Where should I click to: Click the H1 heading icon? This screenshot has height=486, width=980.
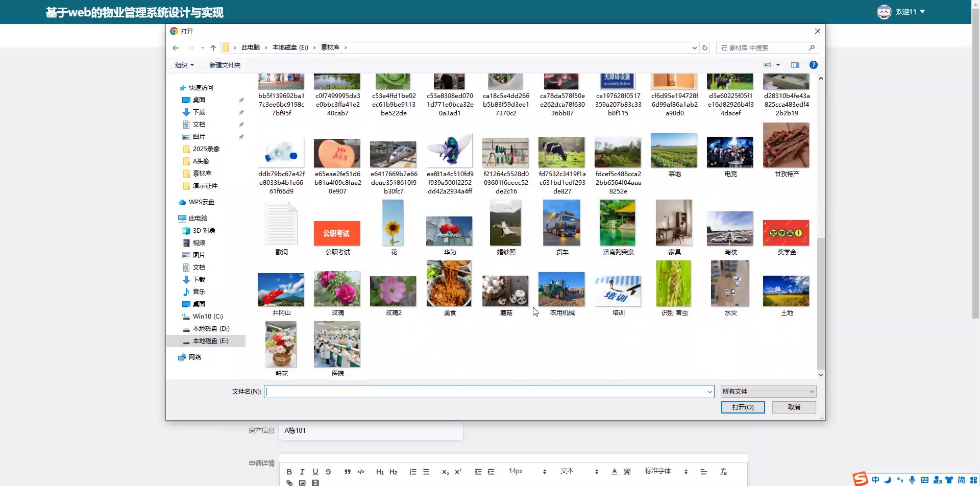pyautogui.click(x=380, y=472)
